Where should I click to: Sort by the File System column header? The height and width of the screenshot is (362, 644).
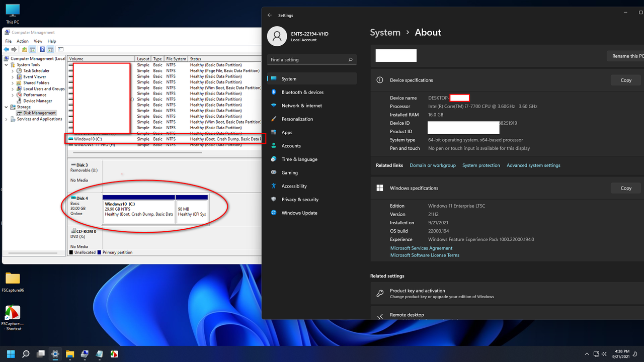click(176, 59)
